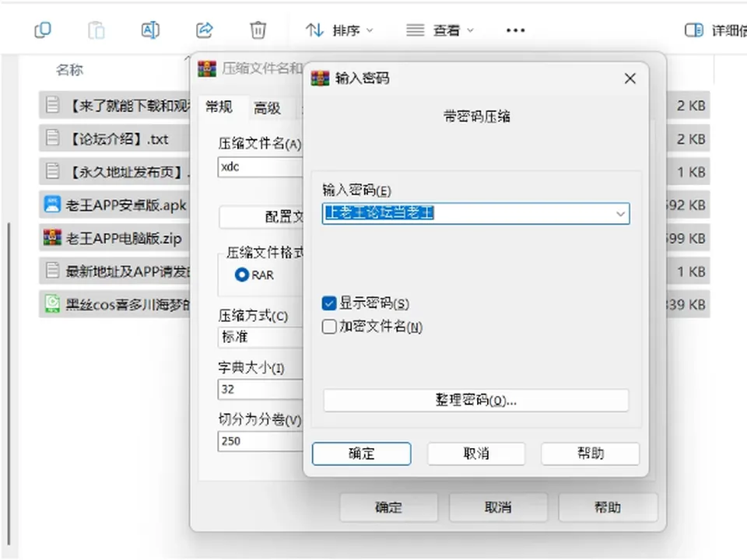Viewport: 747px width, 560px height.
Task: Click 确定 at bottom of archive dialog
Action: 389,507
